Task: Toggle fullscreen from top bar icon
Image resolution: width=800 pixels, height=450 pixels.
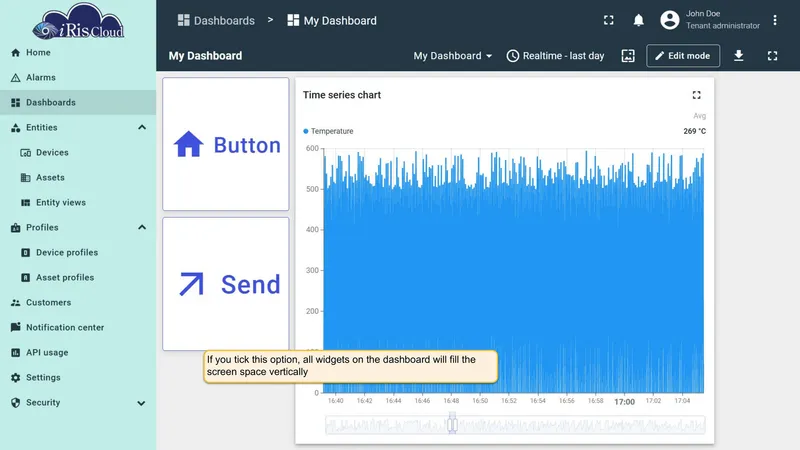Action: (x=609, y=20)
